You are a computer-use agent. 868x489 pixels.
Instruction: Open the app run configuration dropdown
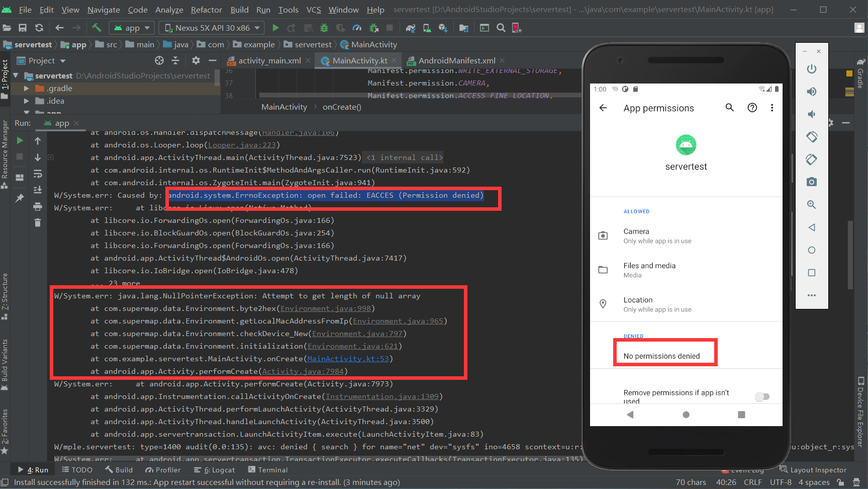click(x=133, y=28)
